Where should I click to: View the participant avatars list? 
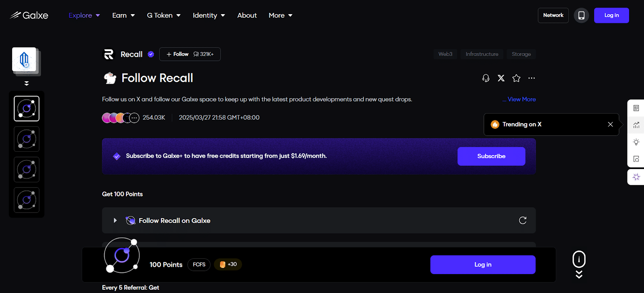coord(121,118)
